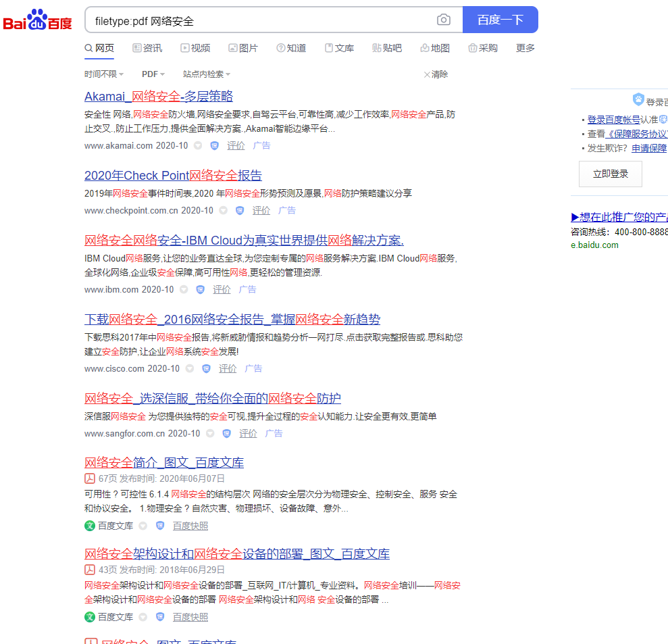Open the 地图 tab

tap(435, 48)
